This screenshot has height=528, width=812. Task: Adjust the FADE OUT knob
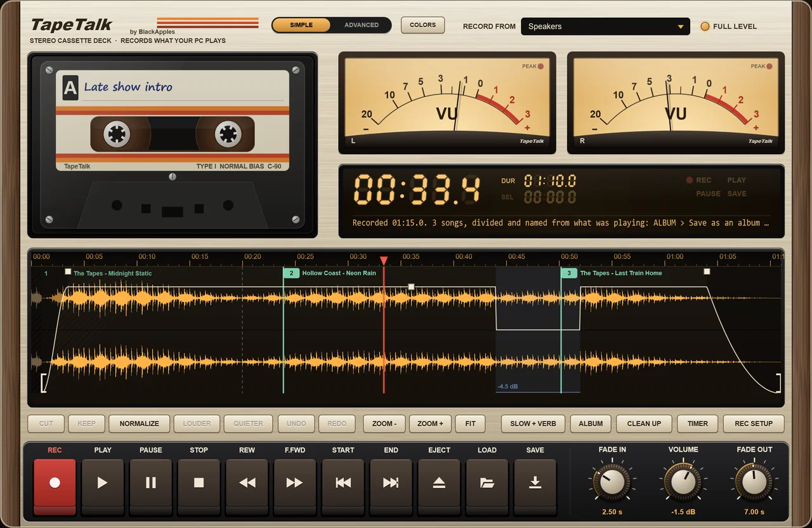pos(754,483)
